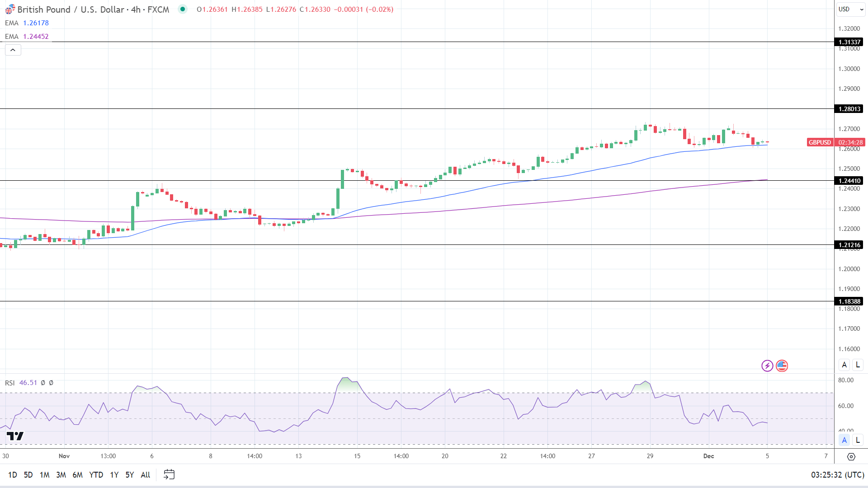
Task: Select the 1M time range
Action: click(x=44, y=474)
